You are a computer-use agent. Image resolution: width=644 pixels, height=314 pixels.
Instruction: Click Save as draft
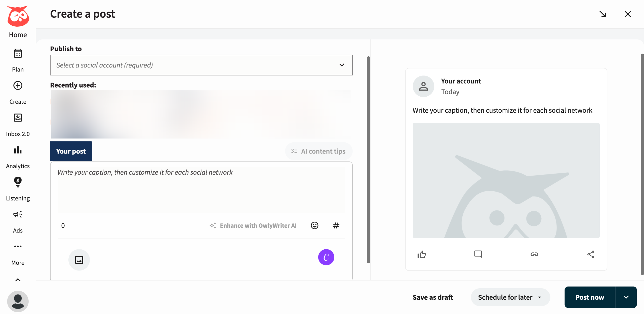click(433, 297)
